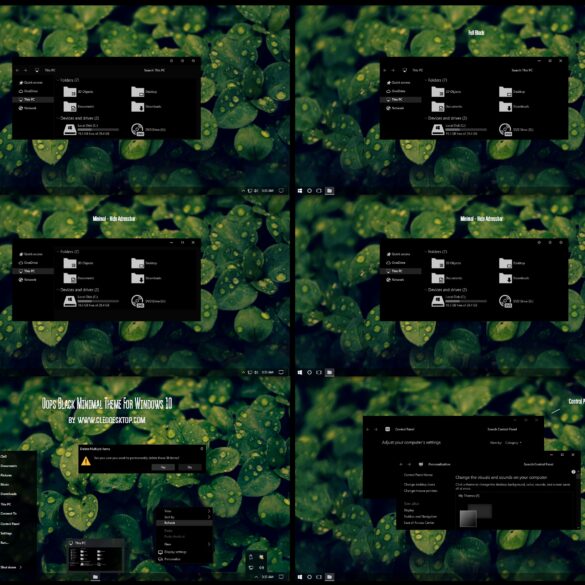The image size is (585, 585).
Task: Click Control Panel window back arrow
Action: pos(367,429)
